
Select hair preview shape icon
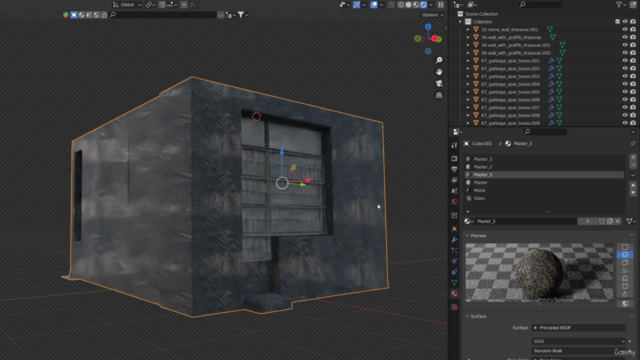coord(624,270)
